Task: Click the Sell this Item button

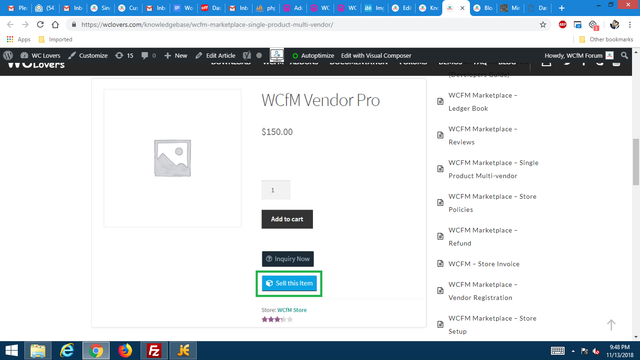Action: pos(289,283)
